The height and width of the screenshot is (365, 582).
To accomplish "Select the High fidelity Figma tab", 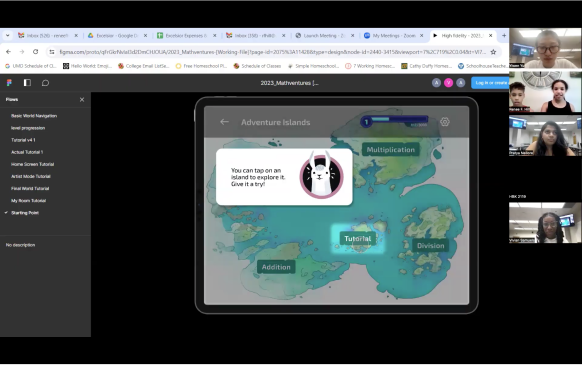I will tap(462, 36).
